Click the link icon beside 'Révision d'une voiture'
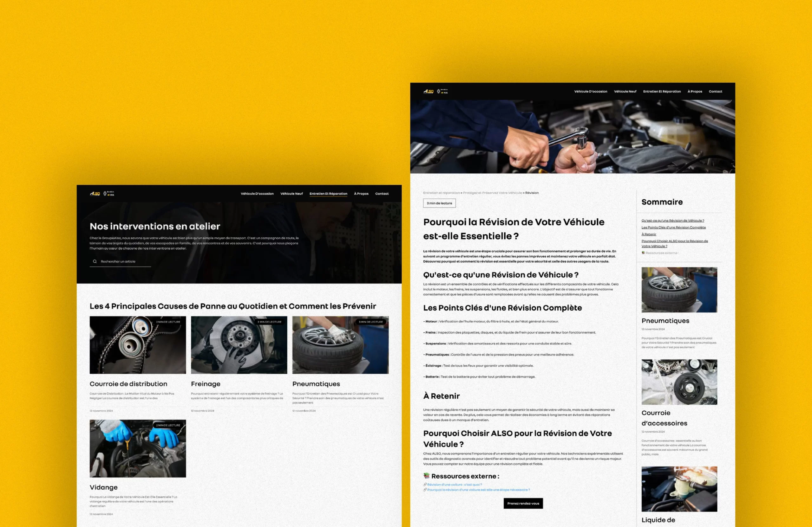This screenshot has height=527, width=812. point(425,485)
